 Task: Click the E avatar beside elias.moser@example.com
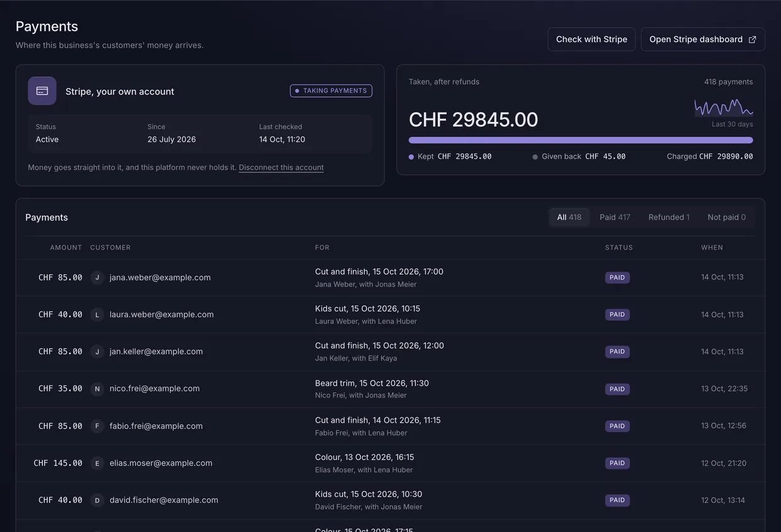point(97,463)
